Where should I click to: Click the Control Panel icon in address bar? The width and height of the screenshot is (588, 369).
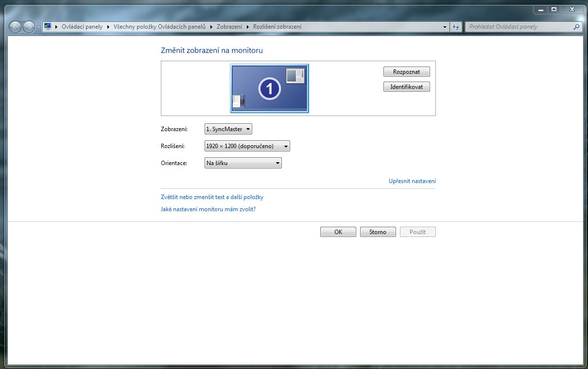click(48, 27)
